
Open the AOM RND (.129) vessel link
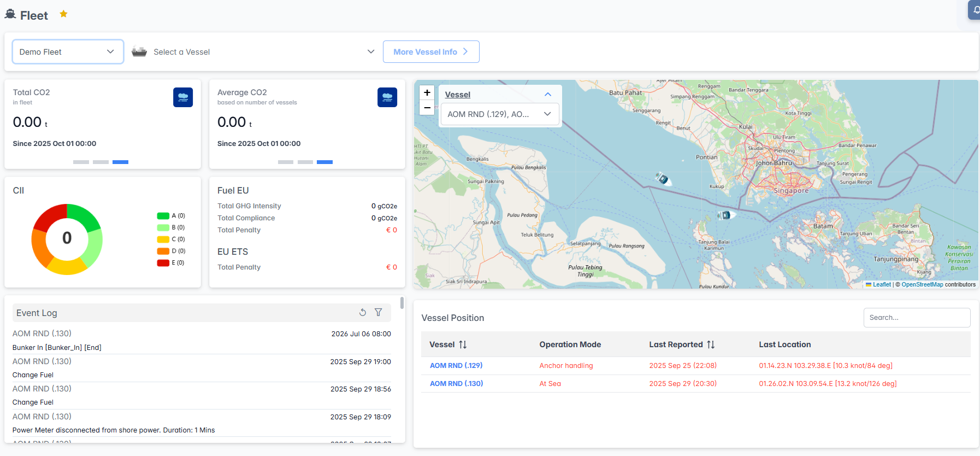[x=456, y=366]
